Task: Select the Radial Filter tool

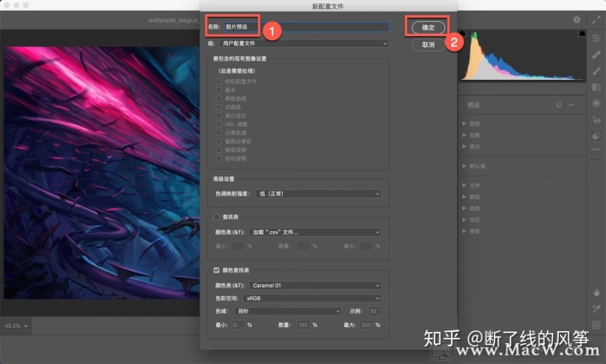Action: point(597,103)
